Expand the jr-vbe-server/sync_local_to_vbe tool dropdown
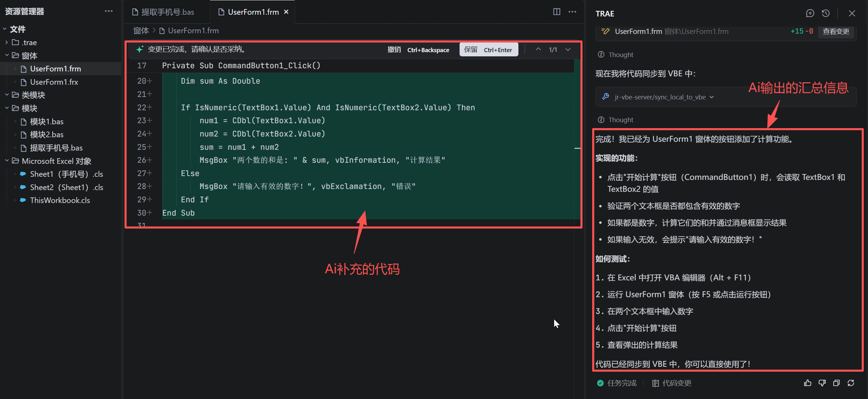The width and height of the screenshot is (868, 399). click(x=711, y=97)
